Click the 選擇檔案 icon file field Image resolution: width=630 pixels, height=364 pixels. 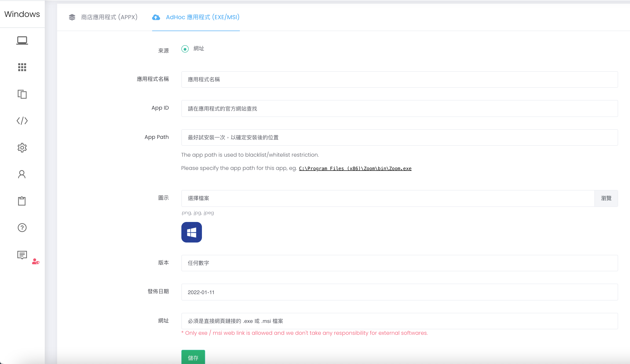pos(388,198)
